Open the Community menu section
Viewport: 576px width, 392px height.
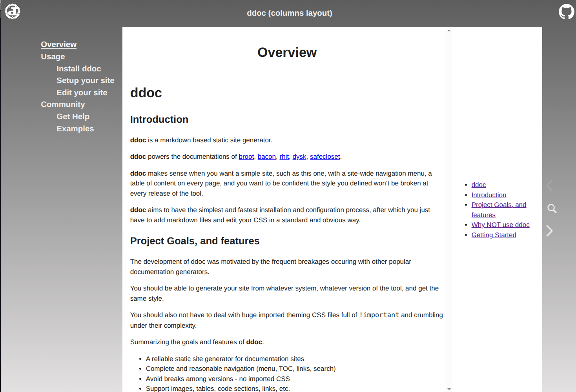click(x=63, y=104)
